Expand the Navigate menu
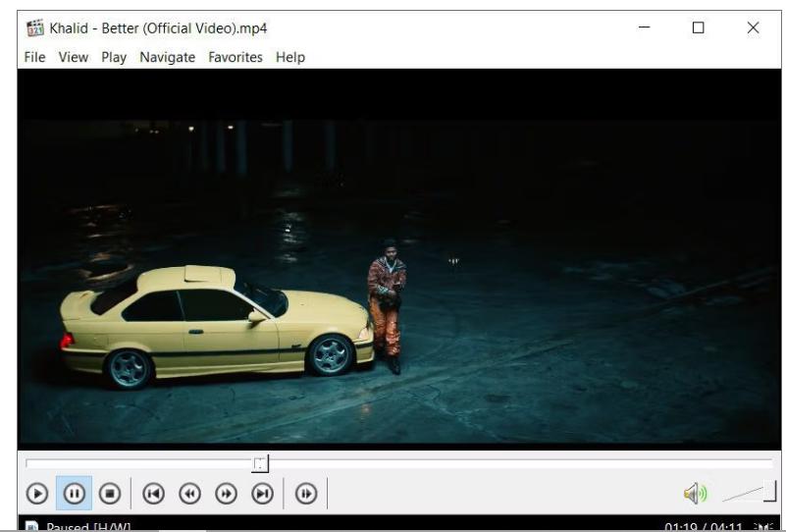The width and height of the screenshot is (786, 532). coord(167,57)
